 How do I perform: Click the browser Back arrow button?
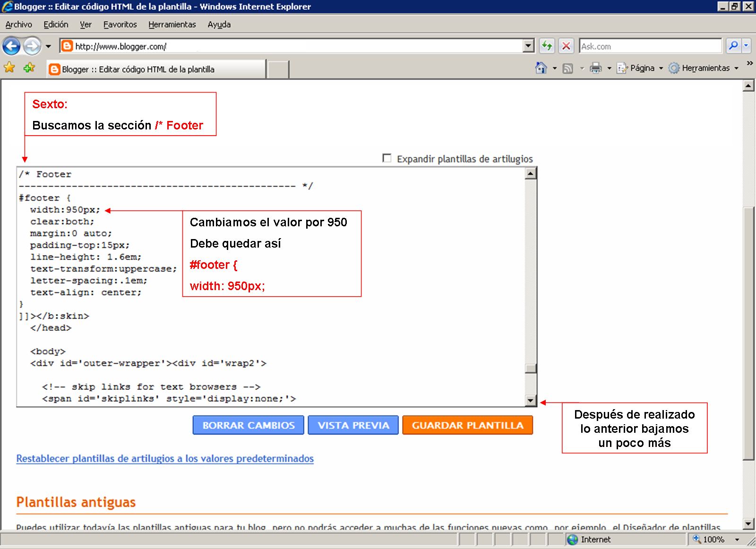pos(11,46)
